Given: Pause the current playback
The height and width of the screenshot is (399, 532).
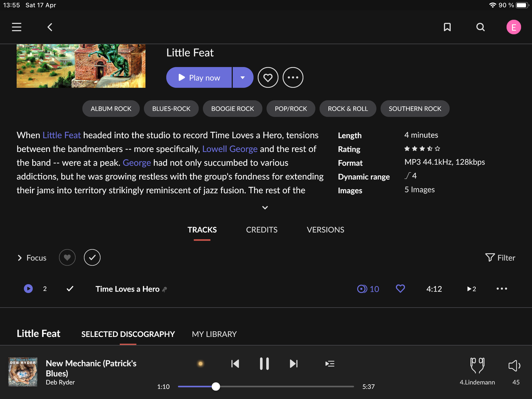Looking at the screenshot, I should [264, 364].
